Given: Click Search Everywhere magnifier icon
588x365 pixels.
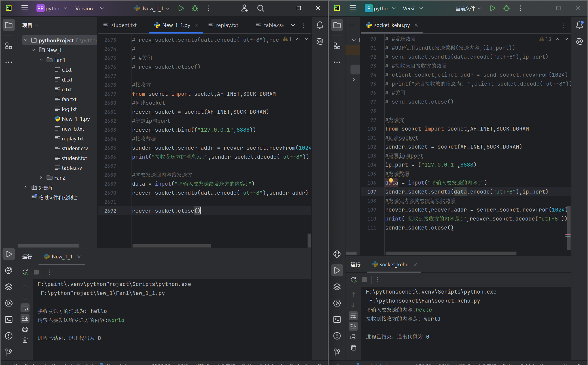Looking at the screenshot, I should pyautogui.click(x=261, y=8).
